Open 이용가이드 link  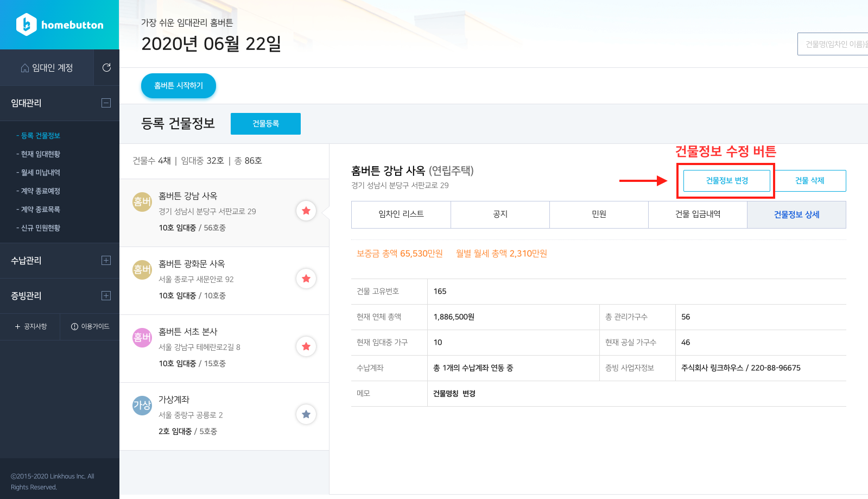point(90,327)
